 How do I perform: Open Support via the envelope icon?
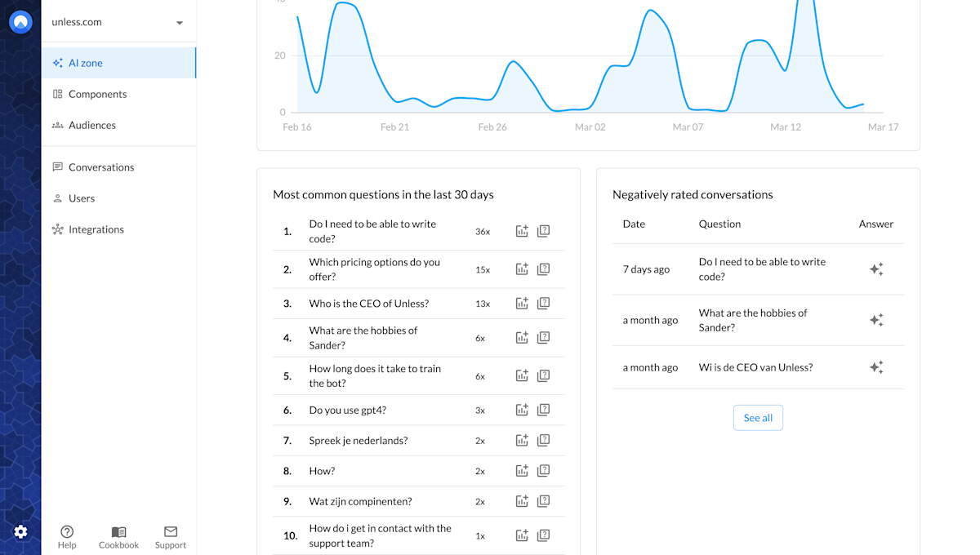point(170,529)
